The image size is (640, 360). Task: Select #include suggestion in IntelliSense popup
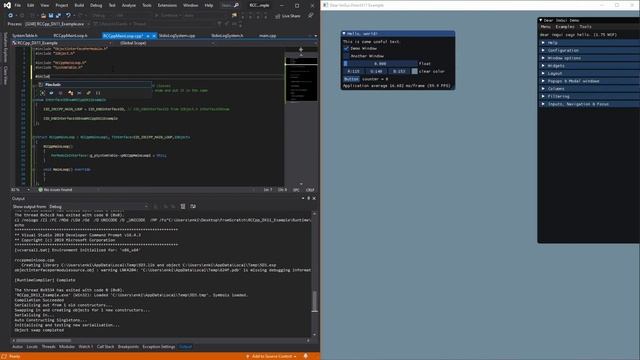coord(95,84)
